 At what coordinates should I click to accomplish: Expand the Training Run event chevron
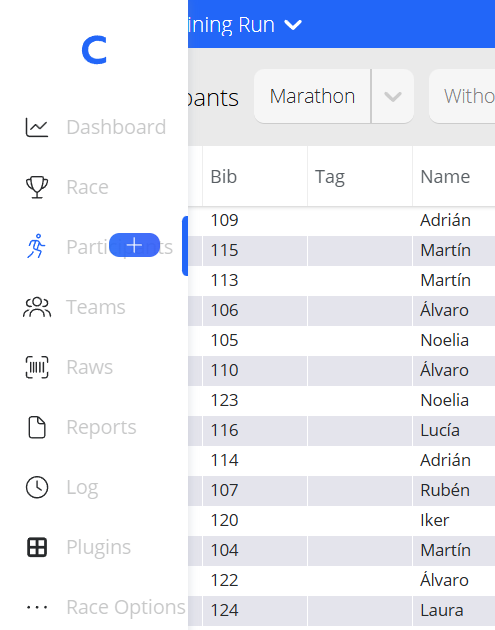(293, 25)
